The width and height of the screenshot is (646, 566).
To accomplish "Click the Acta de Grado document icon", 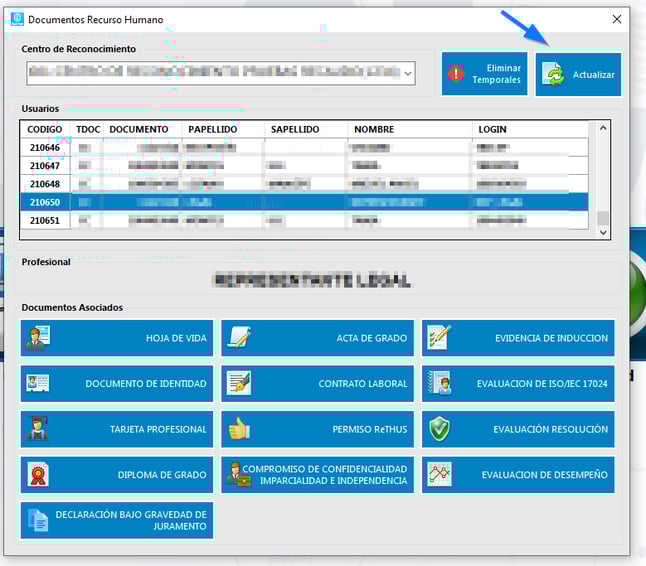I will 239,338.
